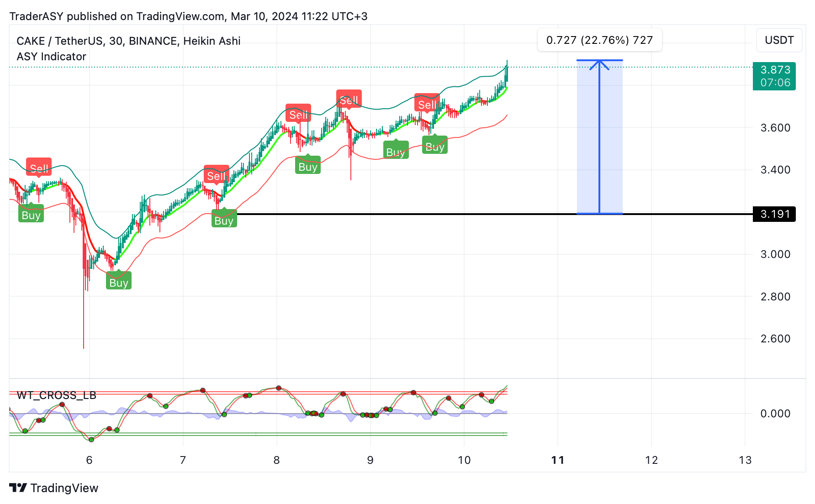
Task: Click the TradingView logo at bottom
Action: tap(54, 488)
